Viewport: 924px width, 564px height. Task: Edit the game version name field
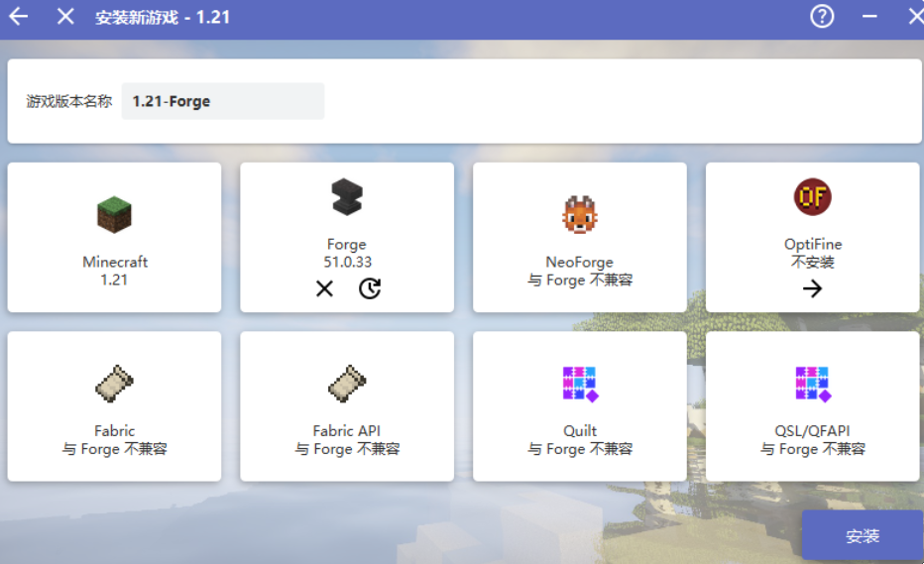pyautogui.click(x=223, y=101)
